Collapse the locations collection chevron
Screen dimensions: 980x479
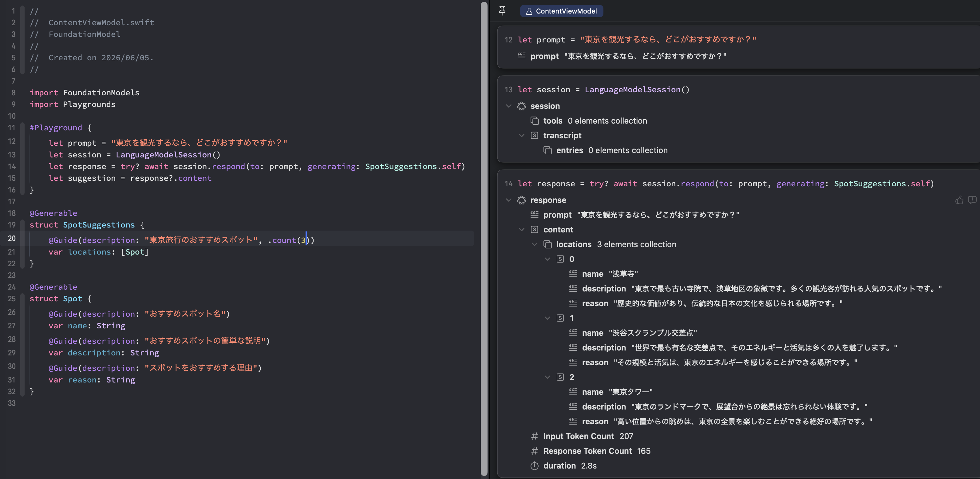(535, 245)
